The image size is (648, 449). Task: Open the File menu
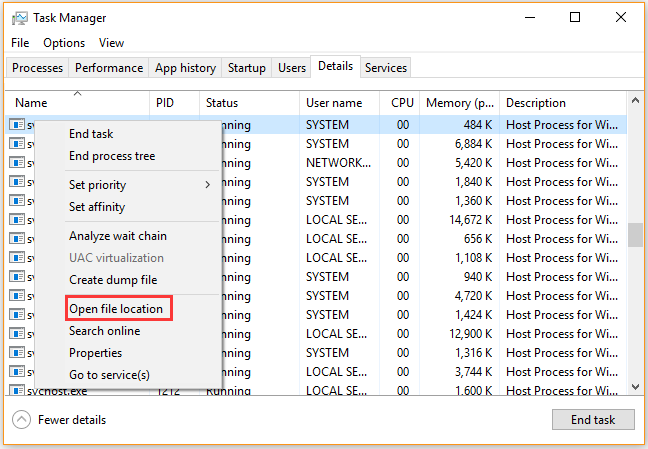[x=20, y=43]
